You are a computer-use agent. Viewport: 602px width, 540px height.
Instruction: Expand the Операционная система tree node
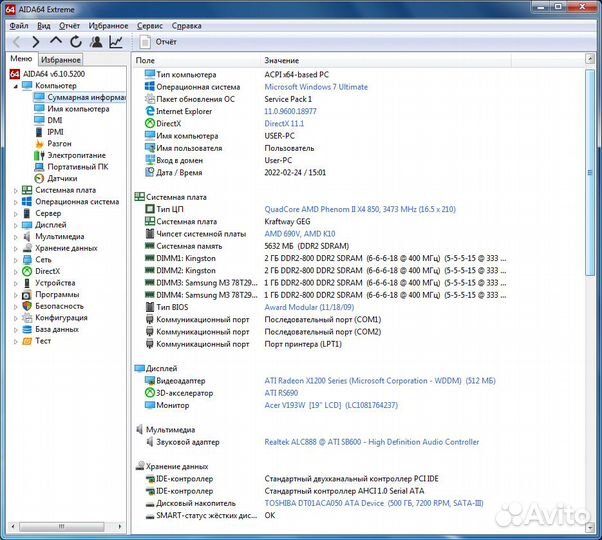(16, 202)
